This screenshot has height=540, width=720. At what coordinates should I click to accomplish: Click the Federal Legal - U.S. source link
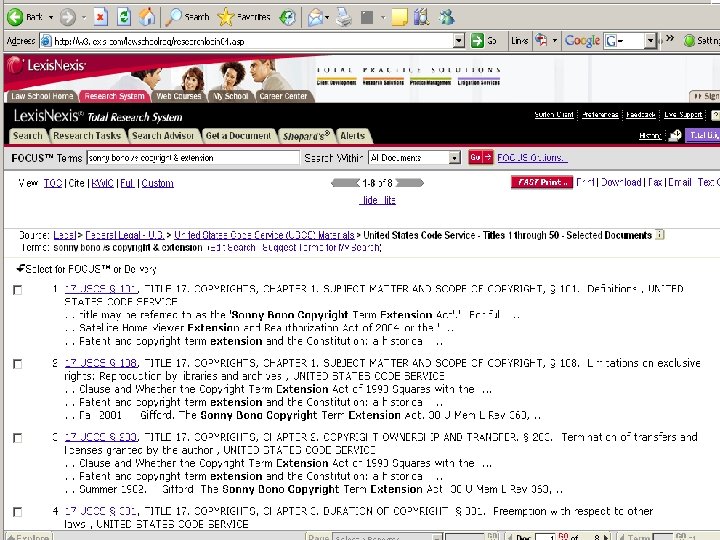124,235
